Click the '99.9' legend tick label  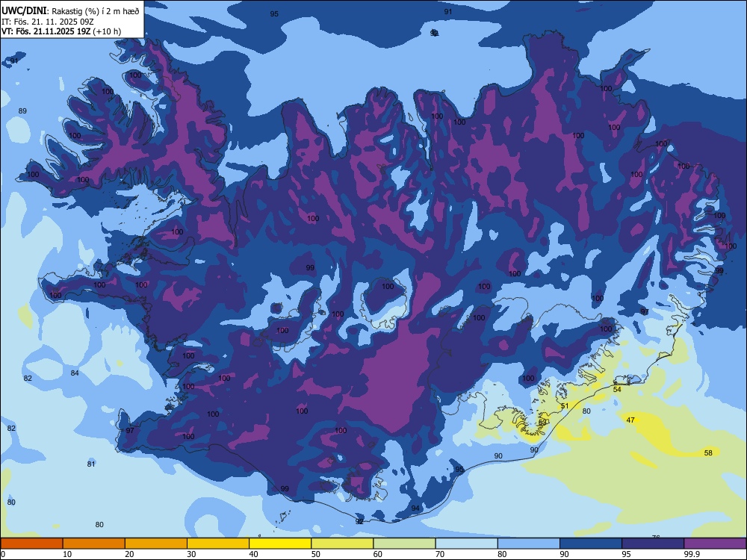pyautogui.click(x=691, y=554)
